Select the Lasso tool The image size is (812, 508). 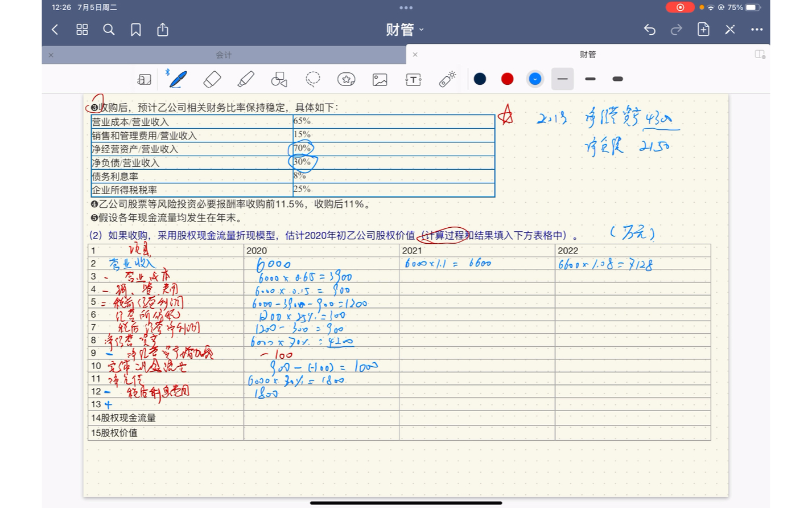click(313, 79)
